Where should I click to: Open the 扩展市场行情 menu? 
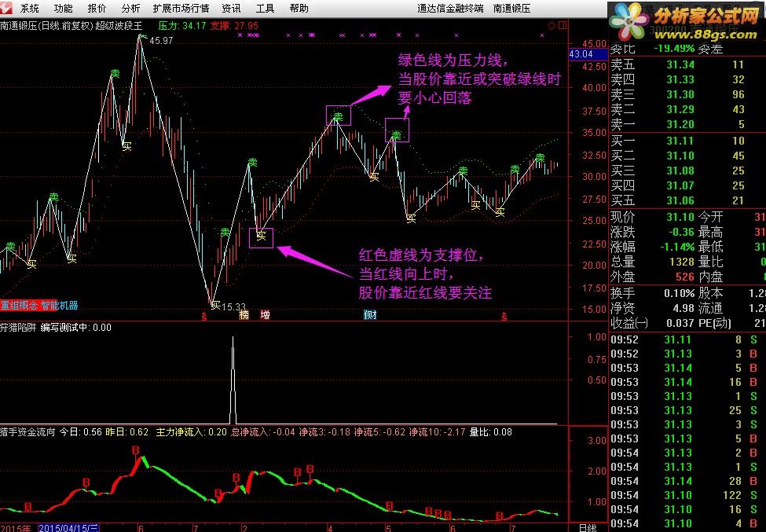(x=181, y=9)
